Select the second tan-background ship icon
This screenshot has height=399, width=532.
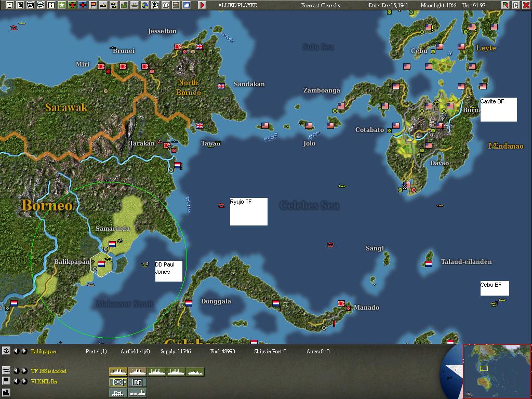point(137,372)
